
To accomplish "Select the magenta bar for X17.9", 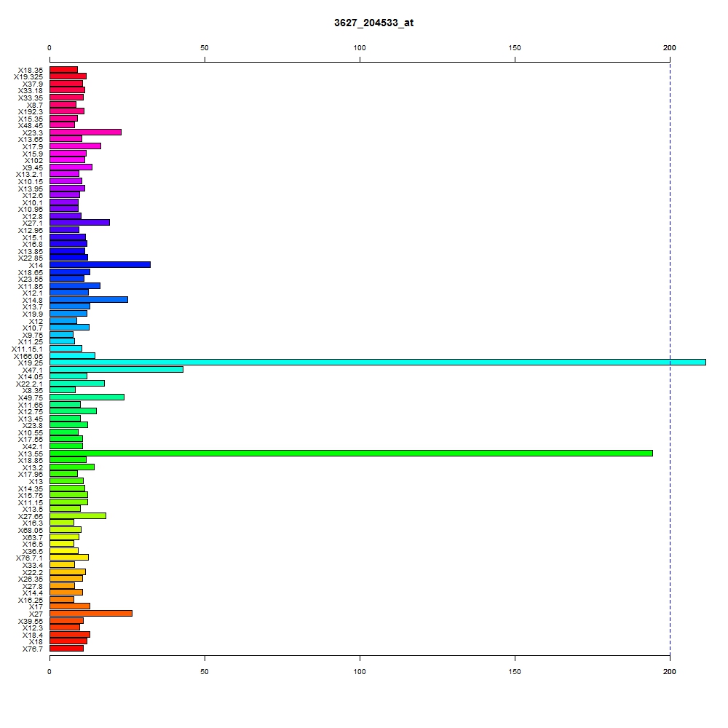I will tap(75, 146).
